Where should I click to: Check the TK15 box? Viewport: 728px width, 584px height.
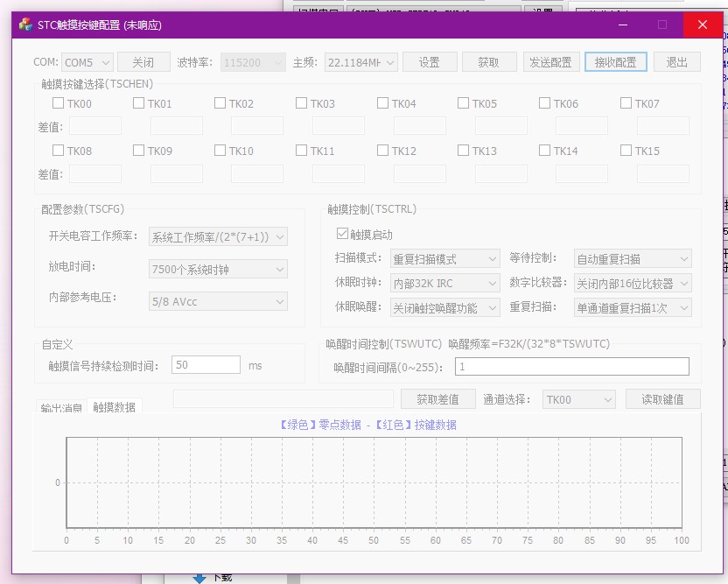point(626,150)
